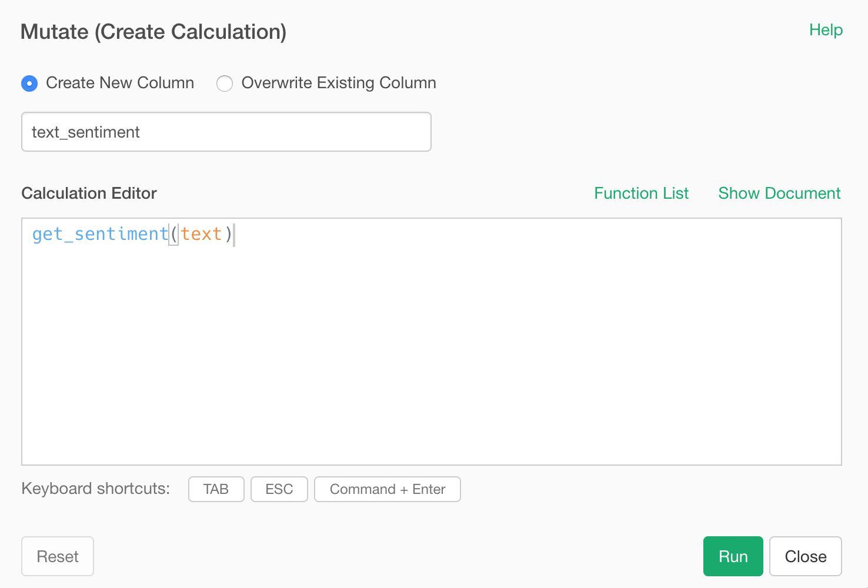The height and width of the screenshot is (588, 868).
Task: Place cursor in the Calculation Editor
Action: point(412,341)
